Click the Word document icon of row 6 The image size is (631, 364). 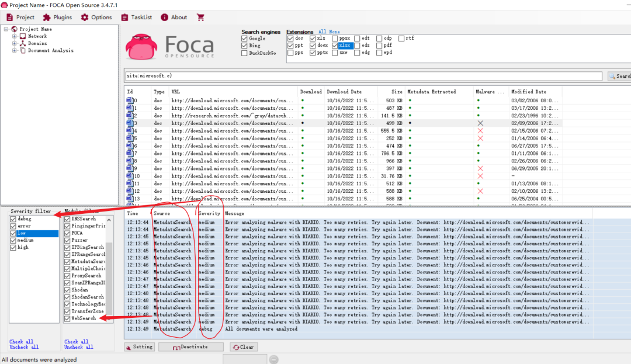(130, 145)
